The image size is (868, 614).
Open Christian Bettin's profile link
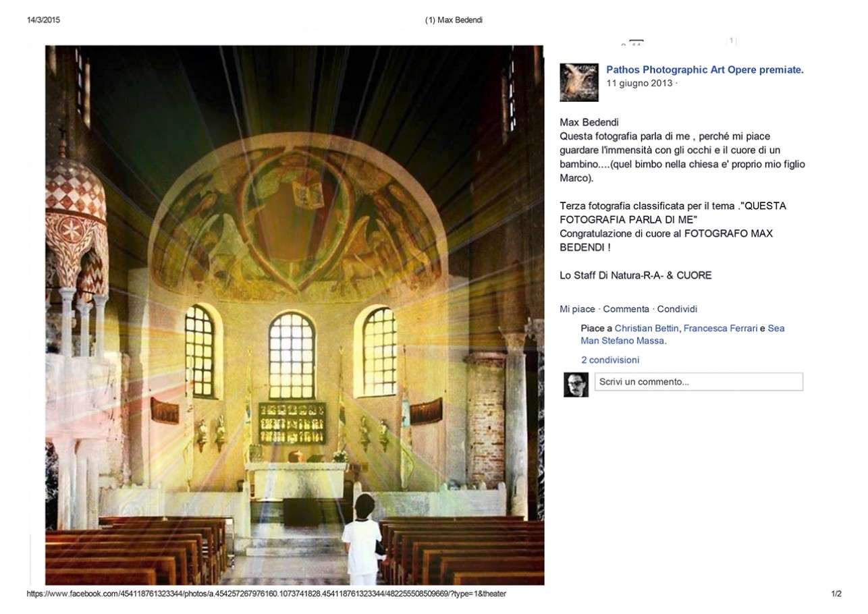pyautogui.click(x=647, y=329)
